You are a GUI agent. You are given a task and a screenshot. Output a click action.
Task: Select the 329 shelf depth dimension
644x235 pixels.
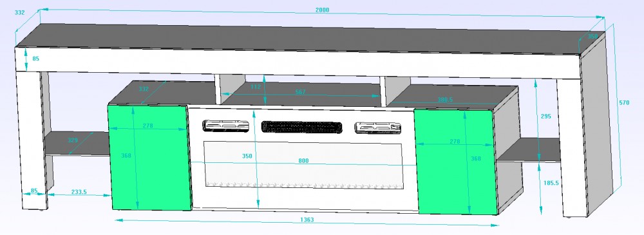pos(73,140)
